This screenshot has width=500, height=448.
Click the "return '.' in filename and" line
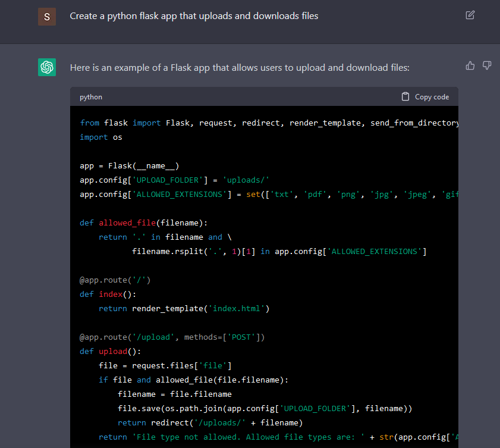(165, 237)
